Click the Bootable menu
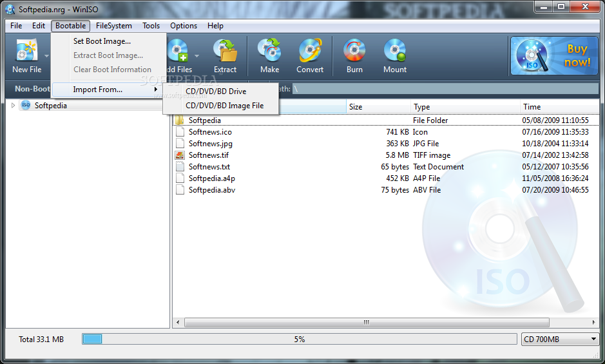The image size is (605, 364). pos(71,26)
